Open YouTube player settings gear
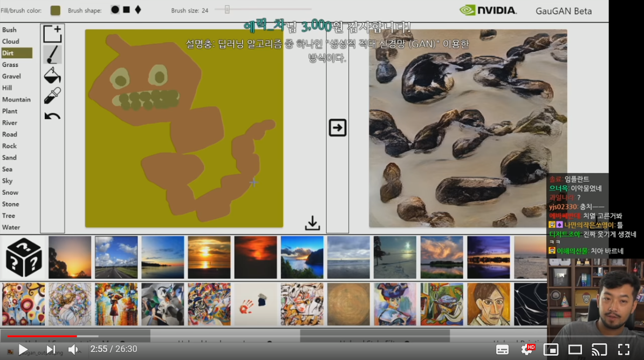This screenshot has height=360, width=644. pos(526,349)
